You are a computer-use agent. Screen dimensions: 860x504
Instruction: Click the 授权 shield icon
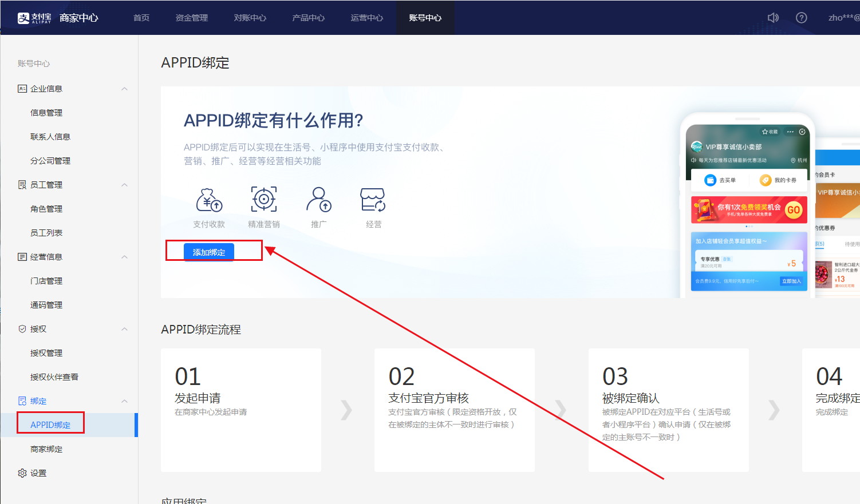pos(22,329)
